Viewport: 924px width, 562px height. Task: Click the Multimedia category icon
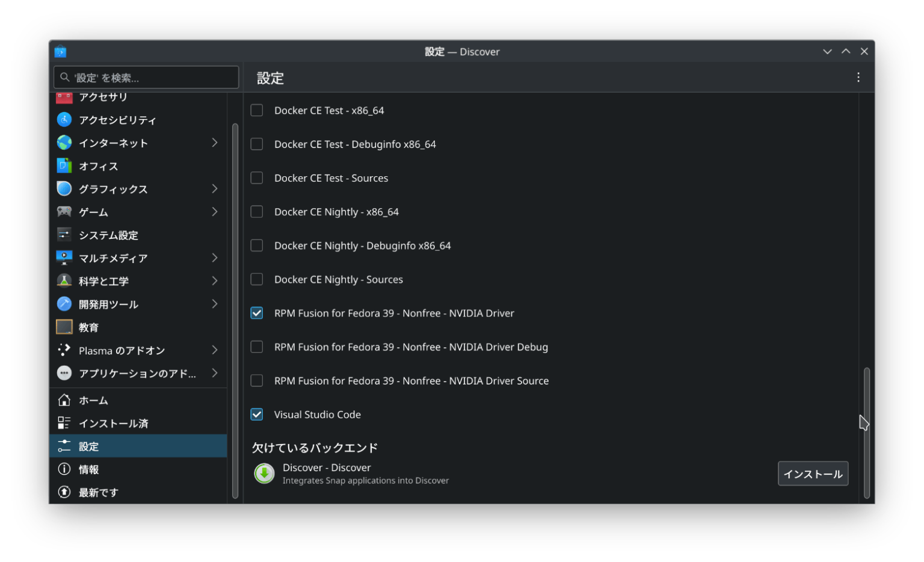64,258
